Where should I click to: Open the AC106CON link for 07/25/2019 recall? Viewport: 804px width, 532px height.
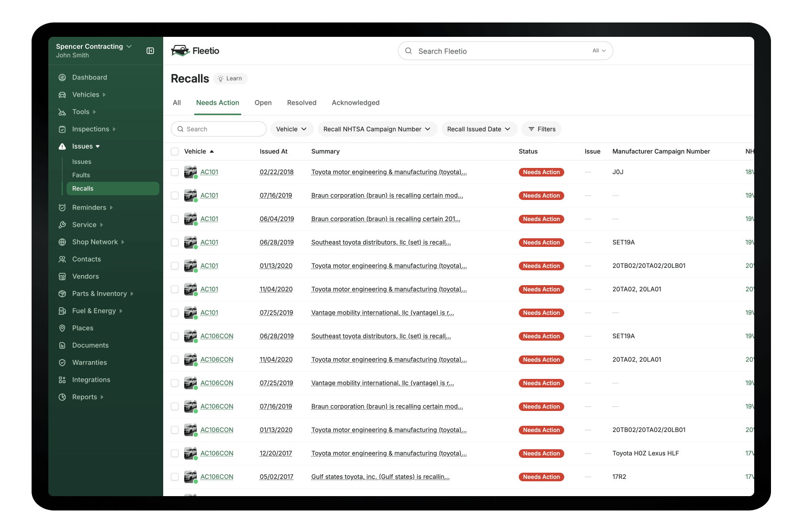(217, 383)
